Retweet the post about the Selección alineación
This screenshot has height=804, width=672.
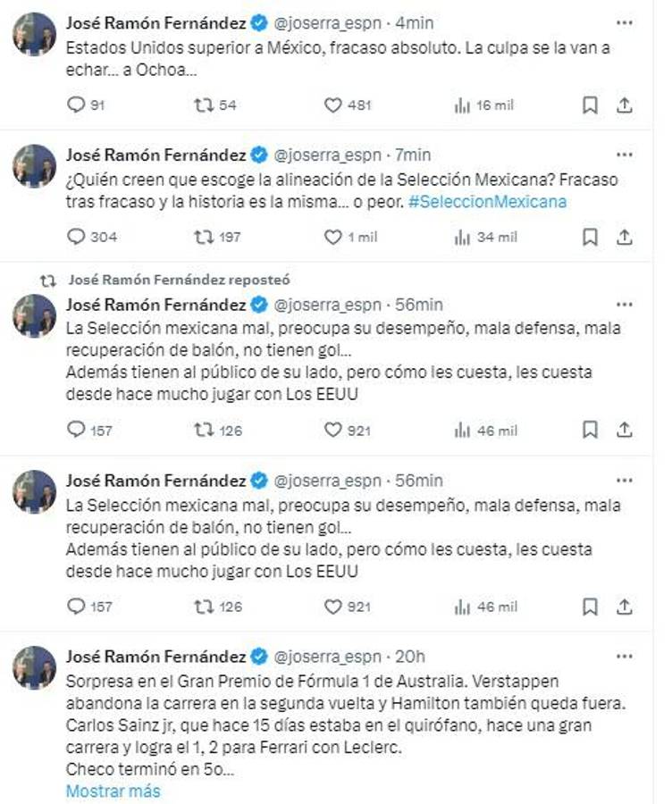click(203, 237)
